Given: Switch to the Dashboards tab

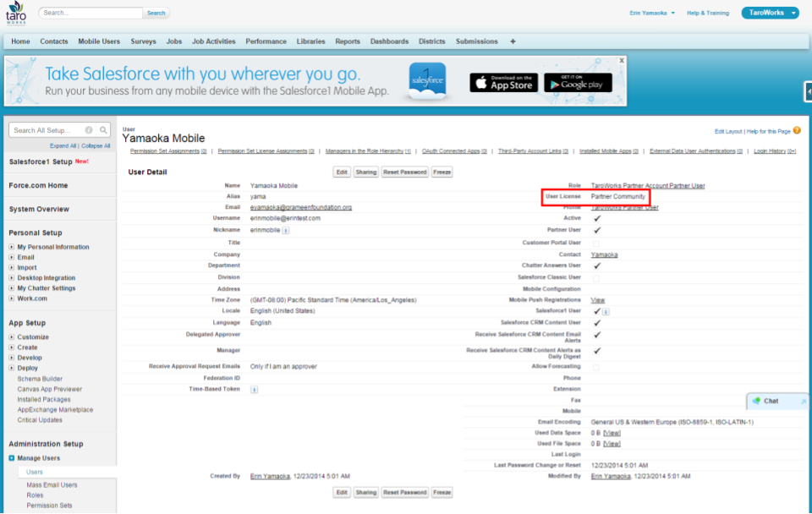Looking at the screenshot, I should 389,41.
